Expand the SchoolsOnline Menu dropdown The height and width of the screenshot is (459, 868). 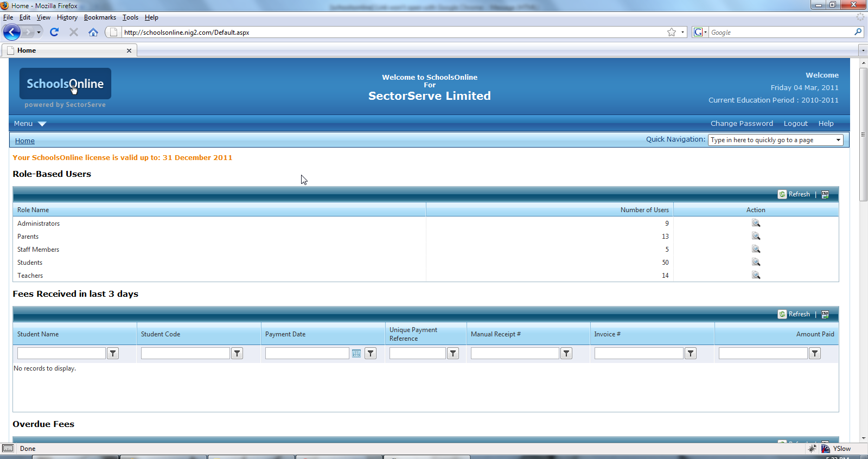click(x=30, y=124)
